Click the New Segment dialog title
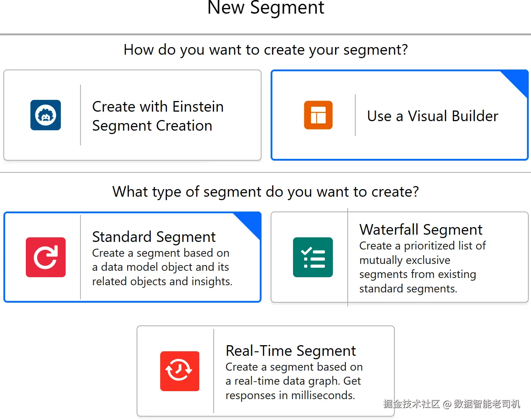531x420 pixels. tap(266, 8)
